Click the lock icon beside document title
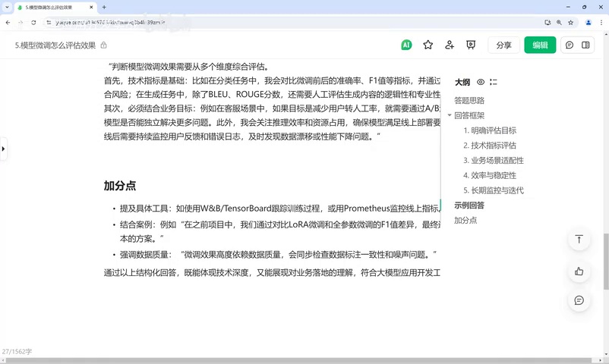 point(104,45)
